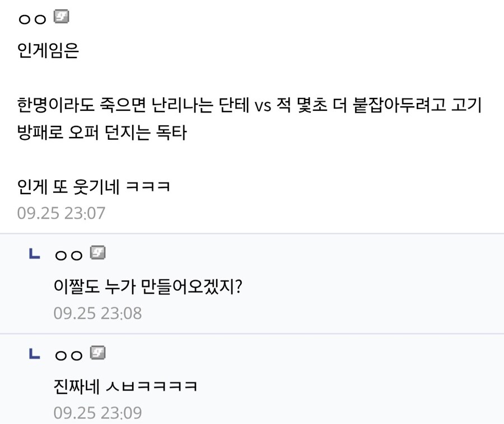Open the top commenter's ㅇㅇ nickname
Image resolution: width=504 pixels, height=424 pixels.
pyautogui.click(x=32, y=19)
